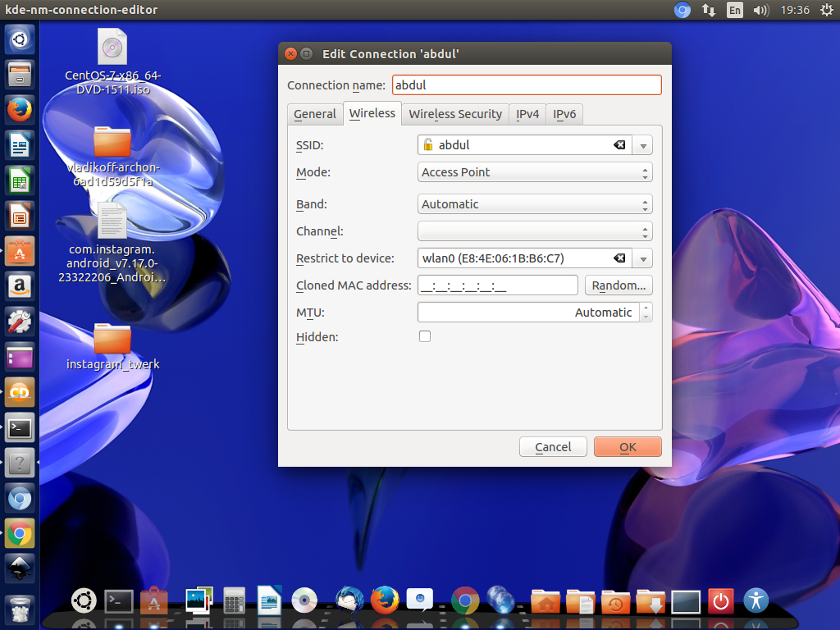Expand the SSID dropdown arrow

[x=643, y=145]
